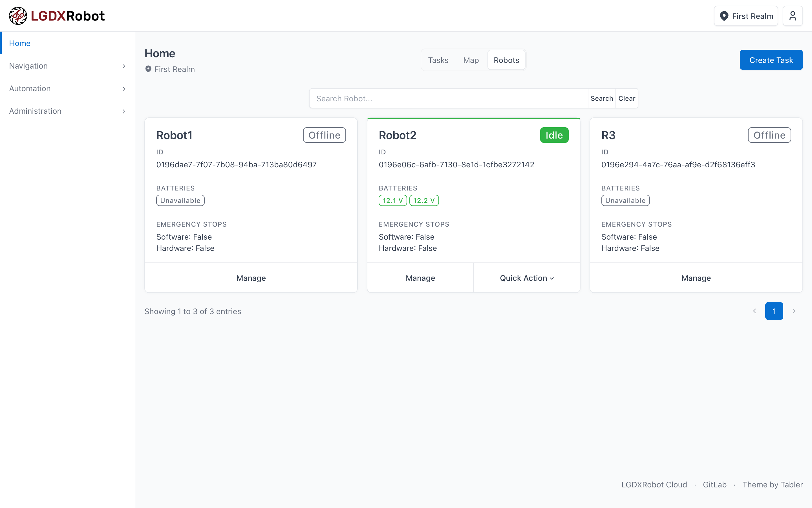This screenshot has width=812, height=508.
Task: Go to next page arrow
Action: pos(794,311)
